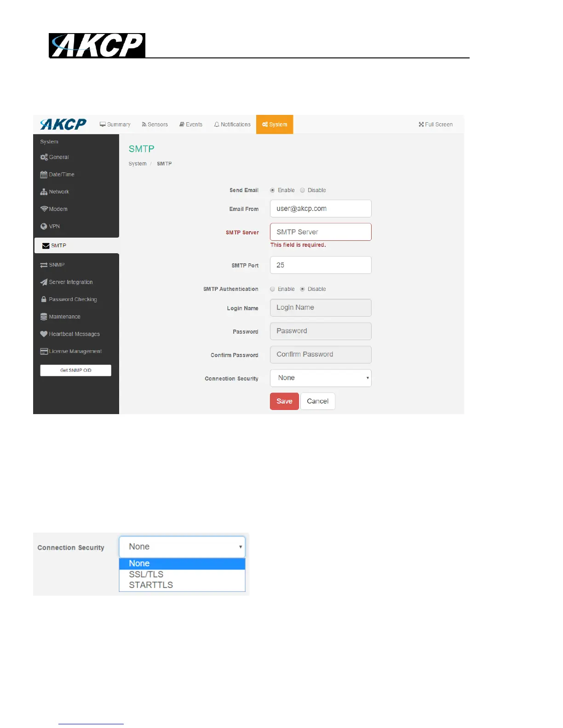563x728 pixels.
Task: Click the Events book icon
Action: pyautogui.click(x=182, y=125)
